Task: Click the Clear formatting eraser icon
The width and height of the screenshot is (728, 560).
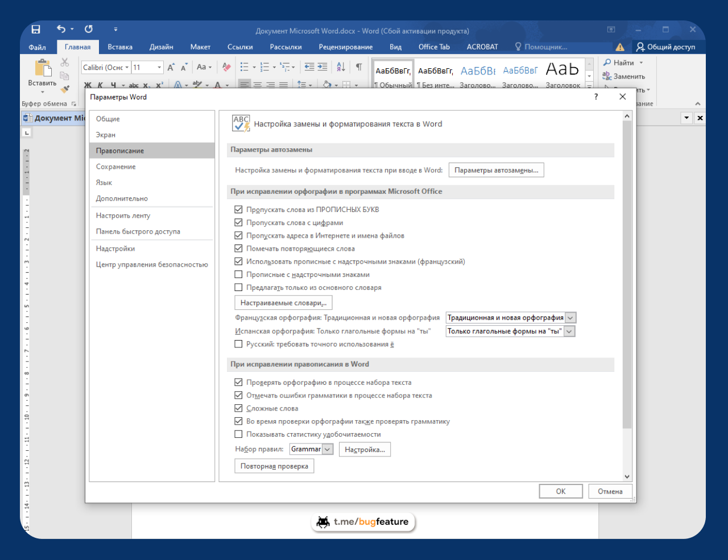Action: coord(226,67)
